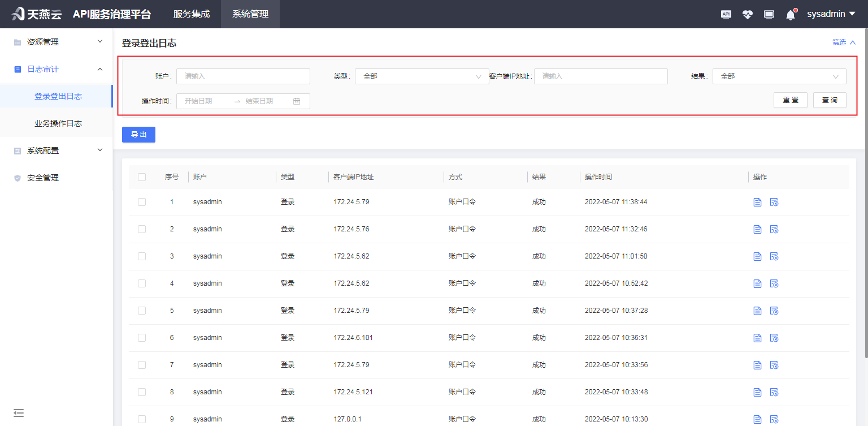Click the 导出 export button
This screenshot has width=868, height=426.
click(138, 135)
